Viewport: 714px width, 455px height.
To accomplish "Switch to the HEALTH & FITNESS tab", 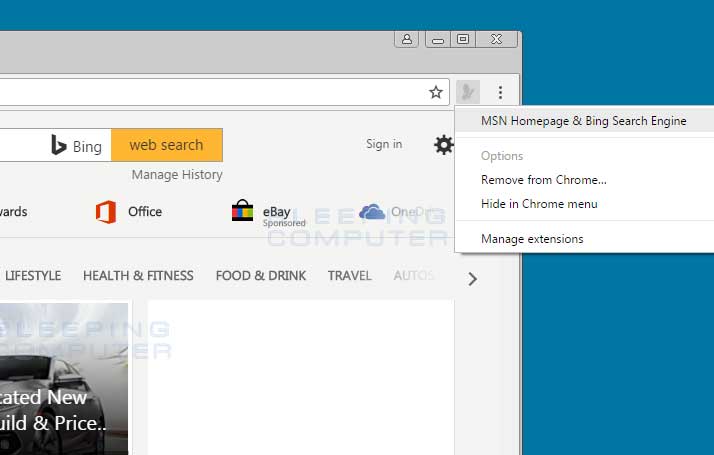I will click(x=138, y=276).
